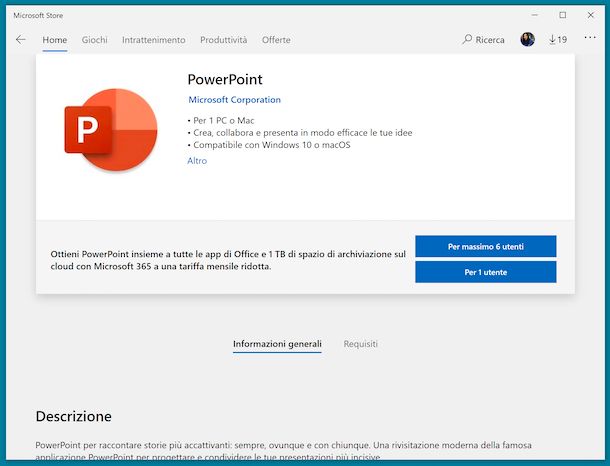610x466 pixels.
Task: Open the Giochi tab
Action: coord(95,40)
